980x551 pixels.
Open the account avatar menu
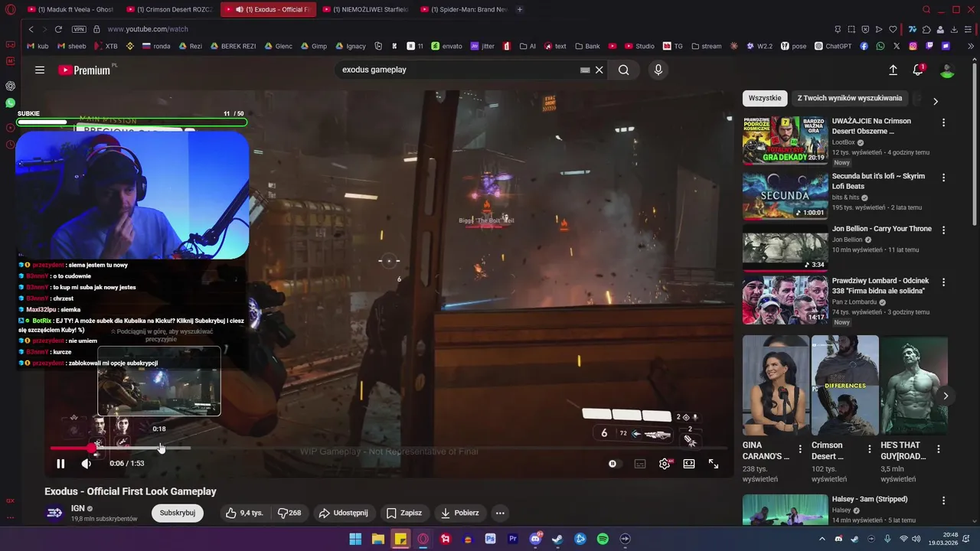point(947,70)
